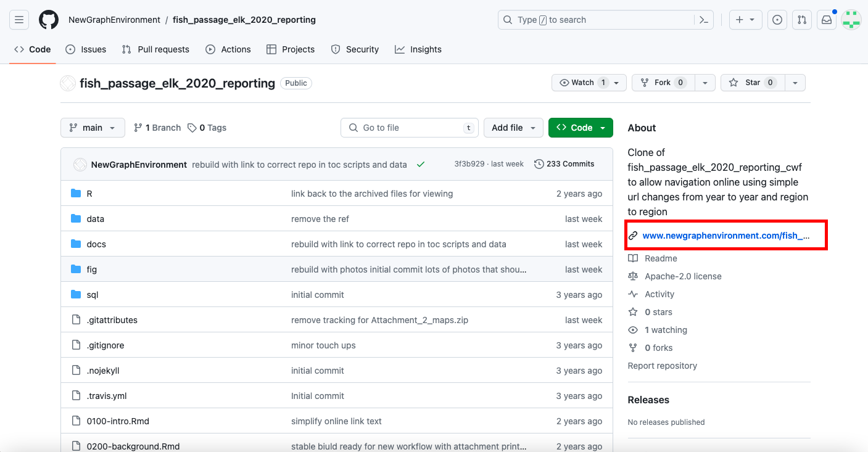Viewport: 868px width, 452px height.
Task: Open the newgraphenvironment.com website link
Action: [x=726, y=236]
